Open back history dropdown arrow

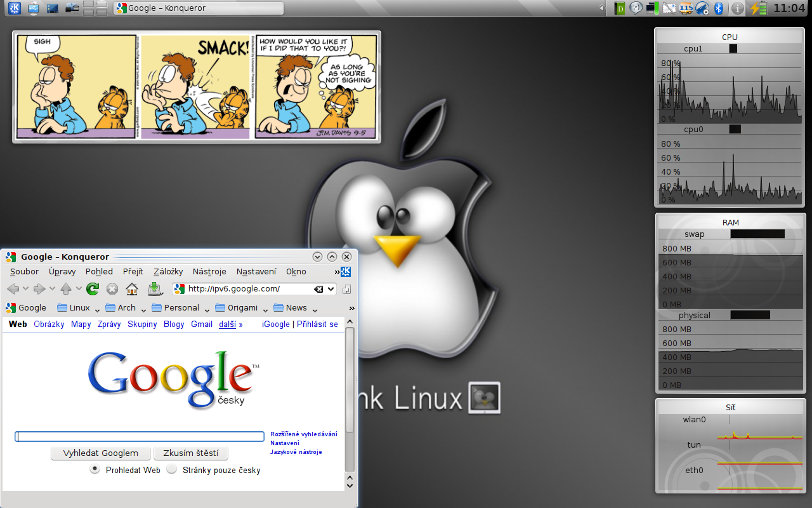[25, 289]
